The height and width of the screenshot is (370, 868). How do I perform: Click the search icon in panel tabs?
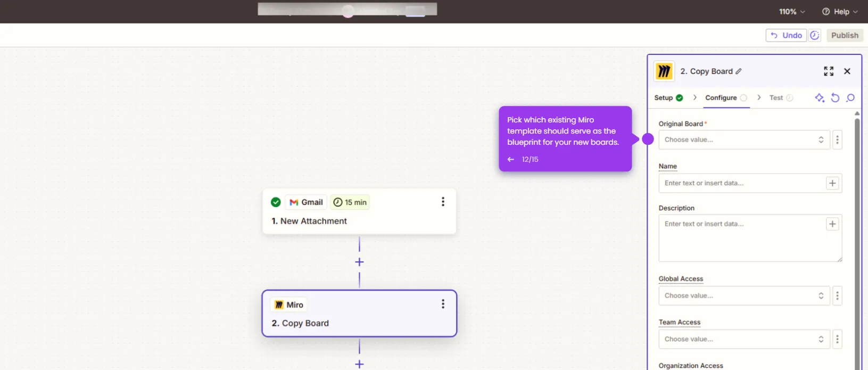click(850, 97)
